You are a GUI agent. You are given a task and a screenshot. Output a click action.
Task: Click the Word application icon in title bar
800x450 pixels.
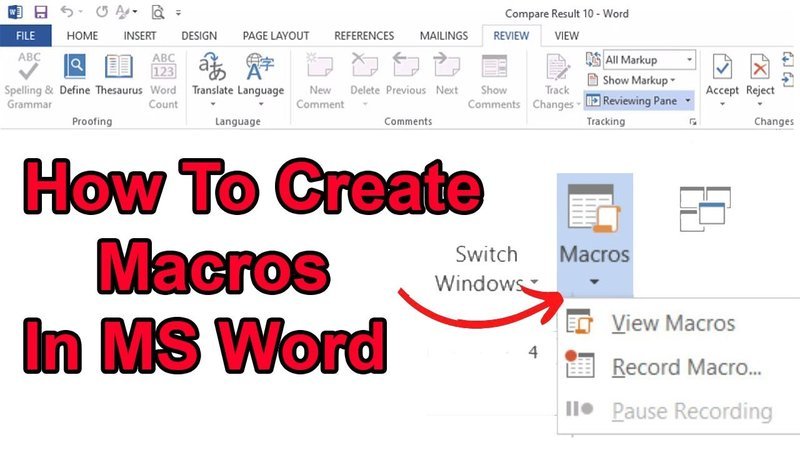15,12
